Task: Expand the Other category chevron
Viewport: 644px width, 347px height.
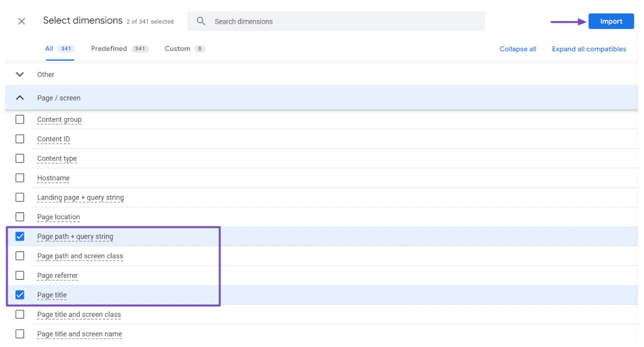Action: (x=20, y=75)
